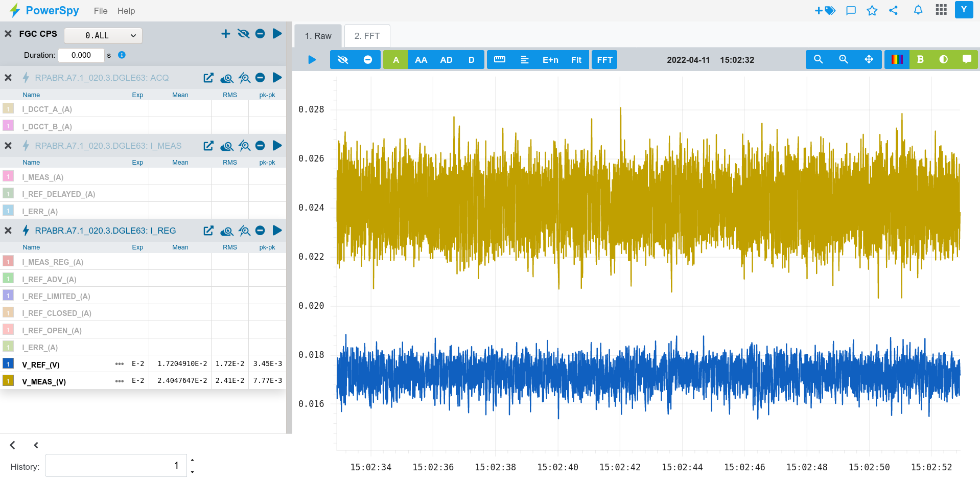Screen dimensions: 980x479
Task: Click the minus button in chart toolbar
Action: pyautogui.click(x=368, y=60)
